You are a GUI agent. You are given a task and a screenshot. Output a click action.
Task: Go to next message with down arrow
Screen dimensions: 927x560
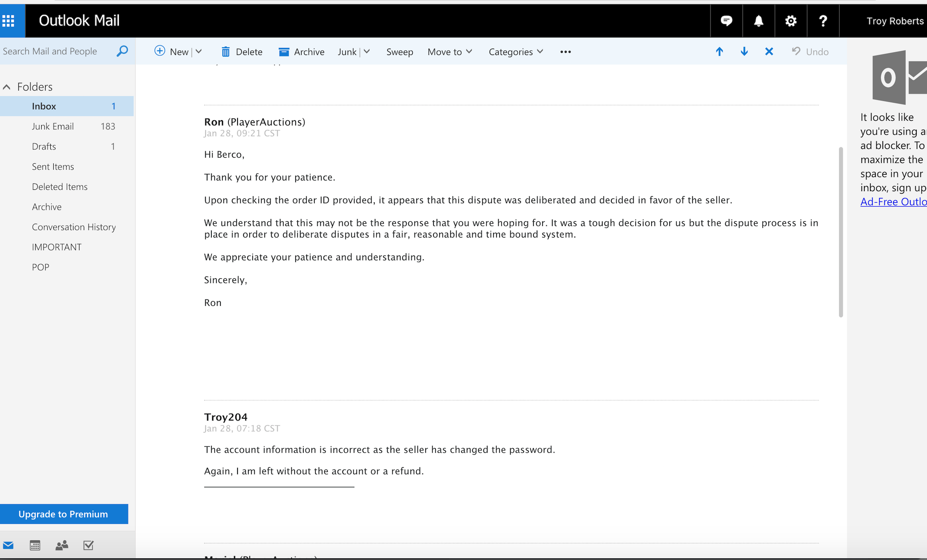coord(744,52)
